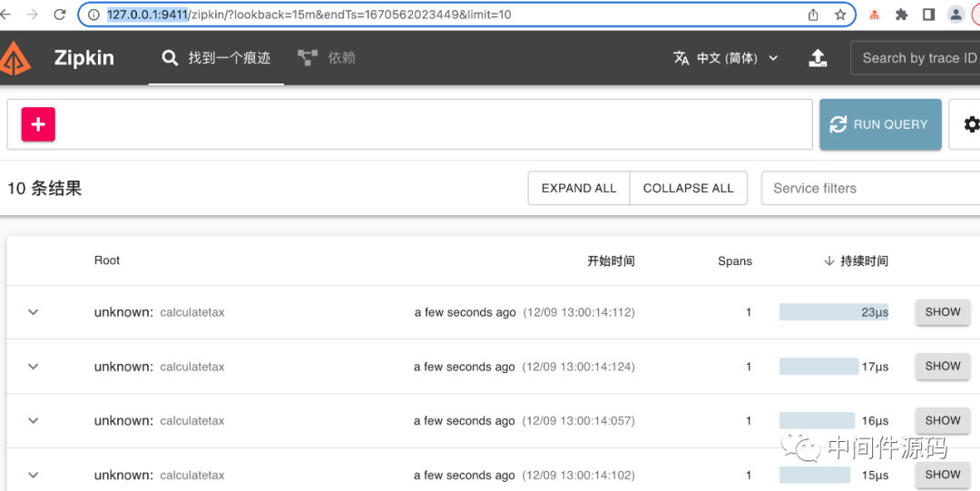Click timestamp 12/09 13:00:14:124
The height and width of the screenshot is (491, 980).
579,367
